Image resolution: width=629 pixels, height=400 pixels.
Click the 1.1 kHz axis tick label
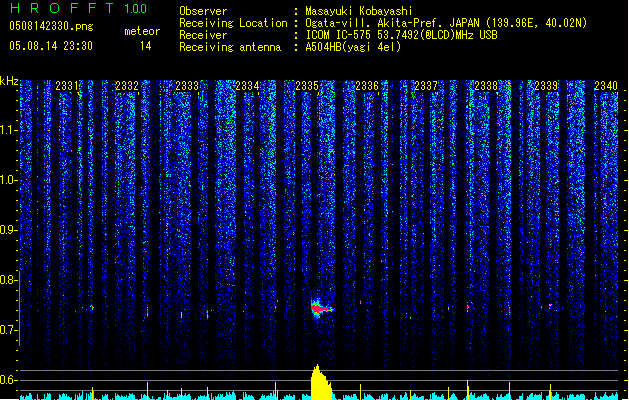pyautogui.click(x=8, y=130)
